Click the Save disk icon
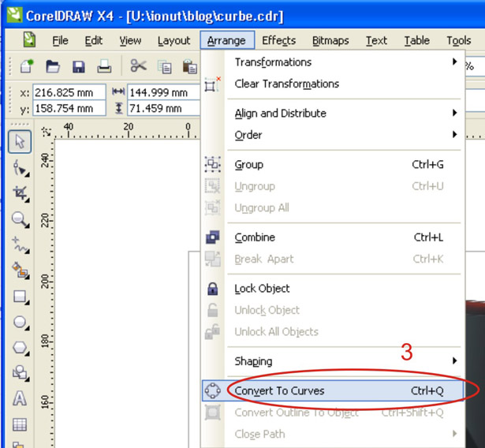The height and width of the screenshot is (448, 485). coord(79,66)
